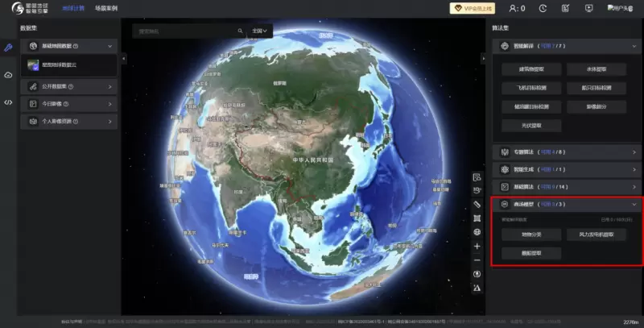Reset map orientation with compass icon
This screenshot has width=644, height=328.
tap(477, 273)
